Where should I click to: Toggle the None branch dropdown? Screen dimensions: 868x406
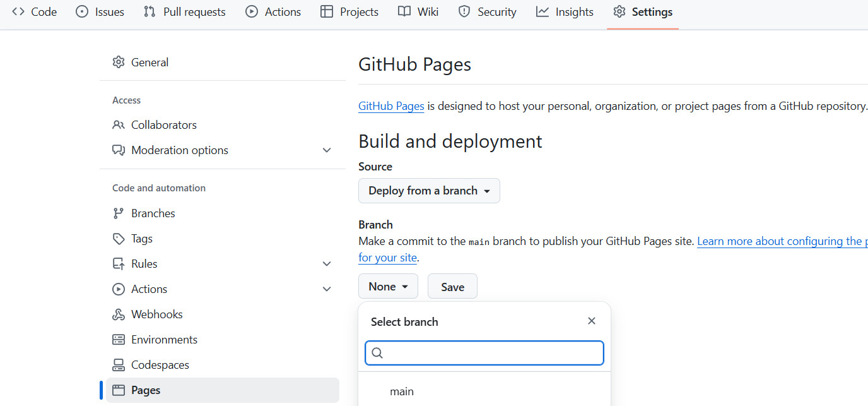point(388,287)
